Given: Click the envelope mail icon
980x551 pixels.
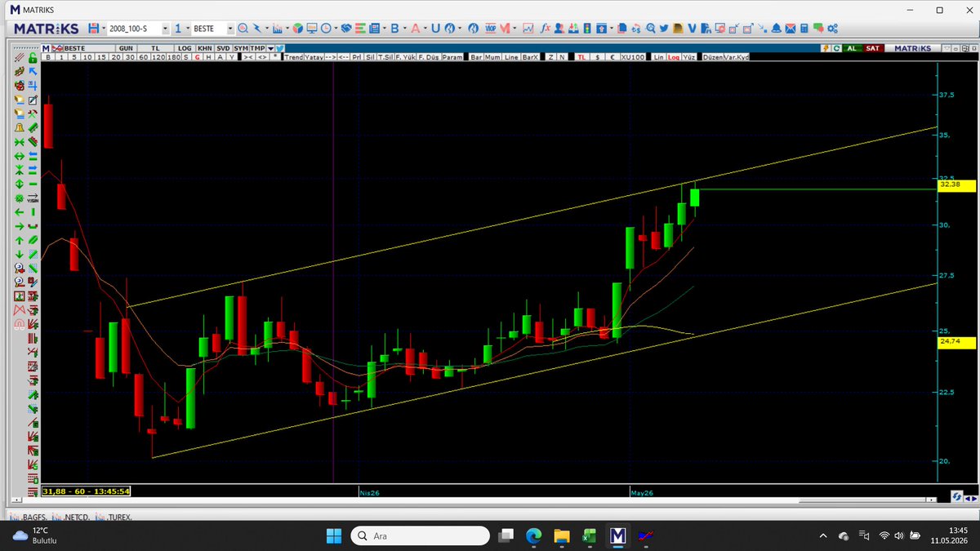Looking at the screenshot, I should 791,29.
